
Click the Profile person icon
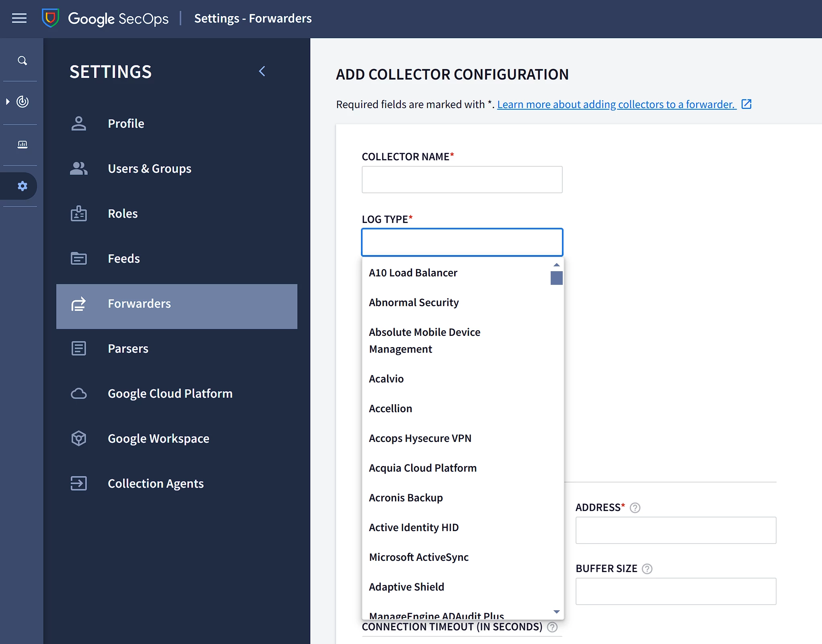(79, 124)
